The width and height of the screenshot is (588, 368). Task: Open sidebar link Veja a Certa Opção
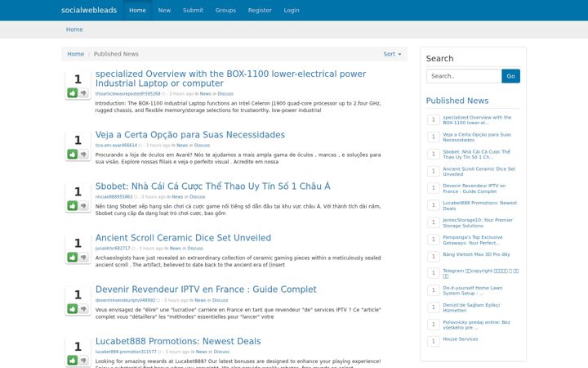[477, 137]
